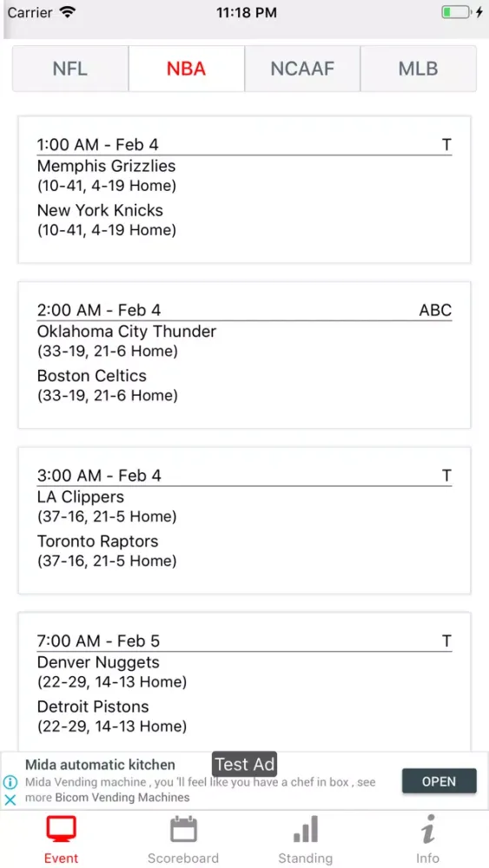Open the Standing bar chart icon
This screenshot has width=489, height=868.
point(305,829)
